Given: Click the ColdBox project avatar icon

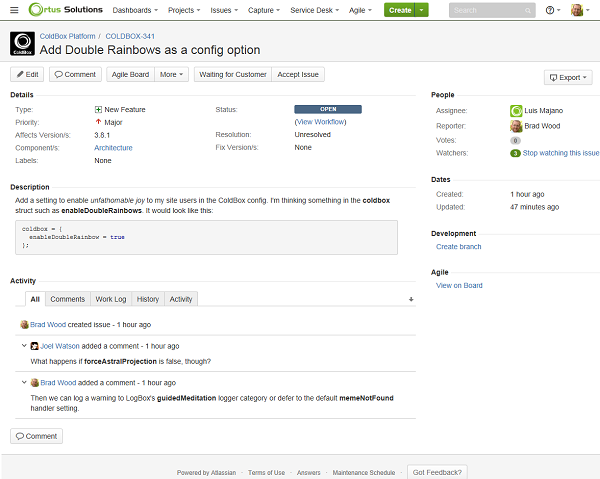Looking at the screenshot, I should click(23, 44).
